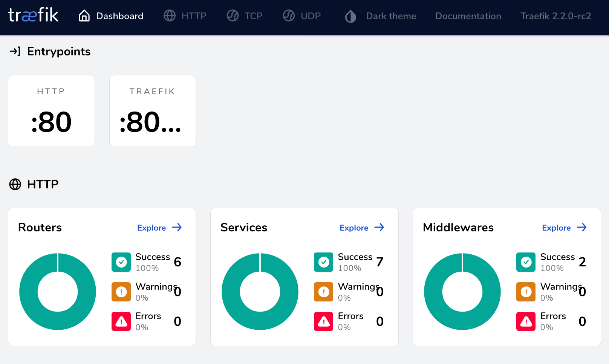Toggle the Dark theme option
Screen dimensions: 609x364
click(x=381, y=16)
